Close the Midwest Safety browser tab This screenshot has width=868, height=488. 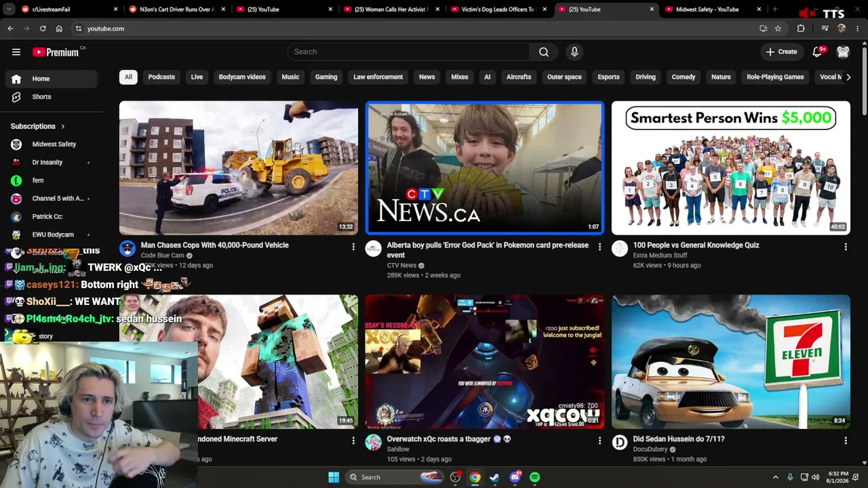coord(759,9)
